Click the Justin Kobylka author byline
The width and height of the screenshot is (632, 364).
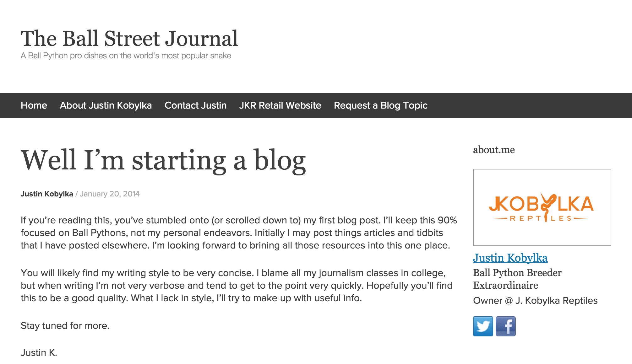47,194
